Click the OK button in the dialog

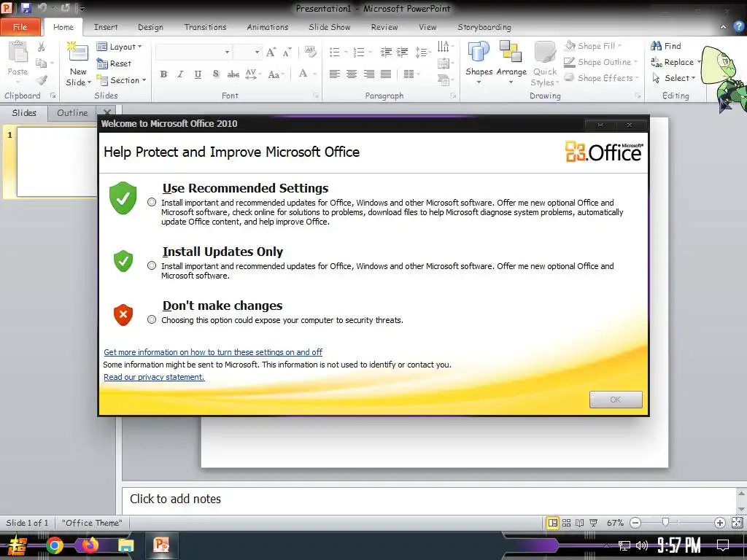coord(616,400)
